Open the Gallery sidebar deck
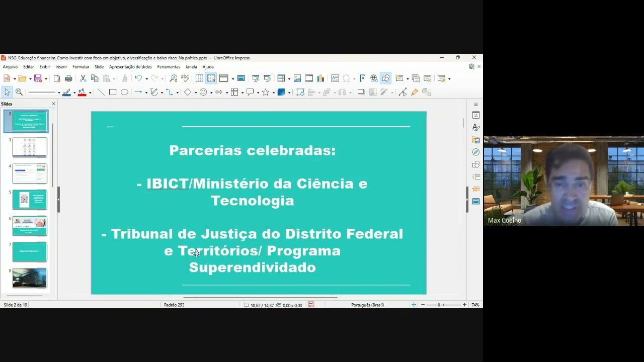The image size is (644, 362). pos(476,140)
